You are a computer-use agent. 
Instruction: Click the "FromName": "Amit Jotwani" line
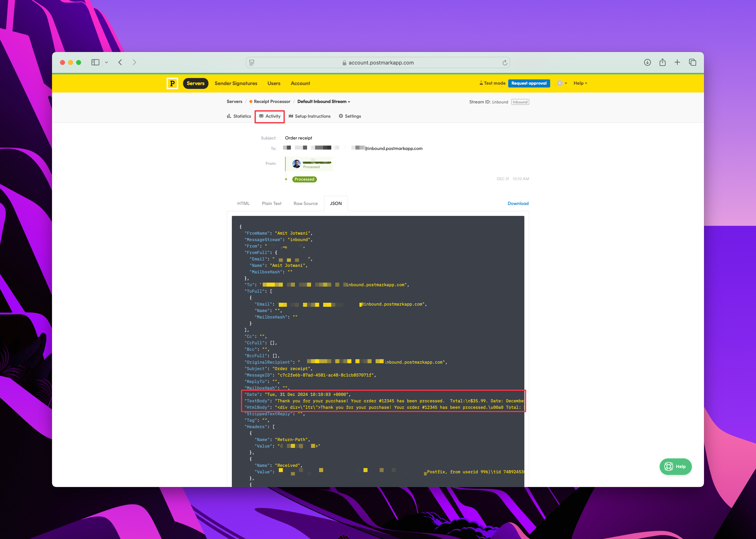pos(278,233)
